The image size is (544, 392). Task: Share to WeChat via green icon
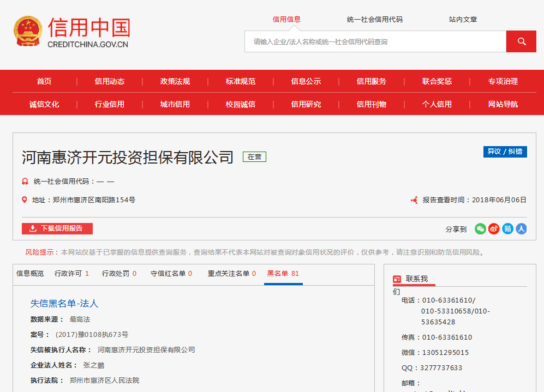tap(480, 229)
